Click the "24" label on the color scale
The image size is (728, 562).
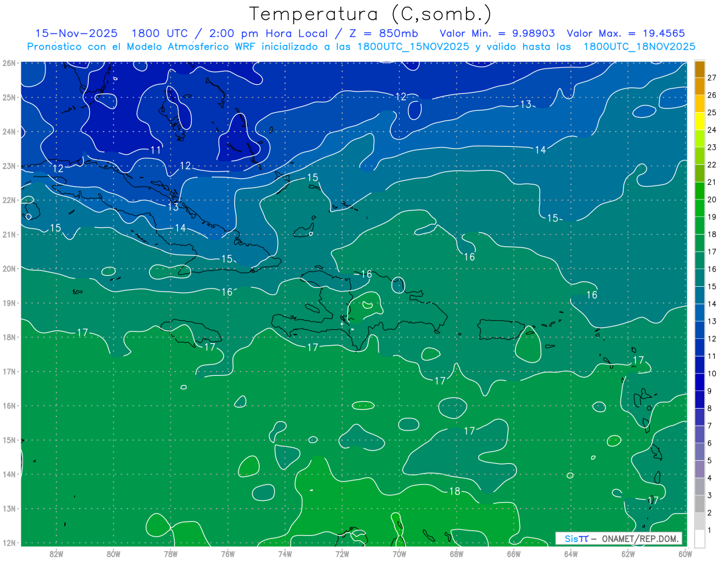[712, 130]
